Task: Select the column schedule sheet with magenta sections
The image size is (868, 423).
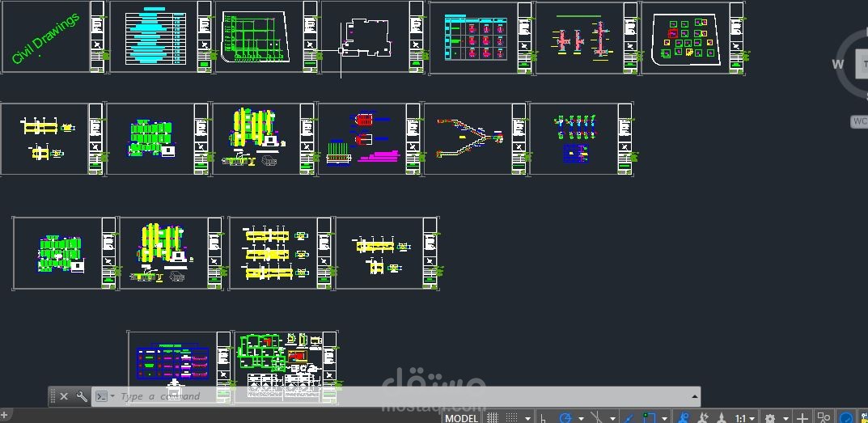Action: tap(481, 38)
